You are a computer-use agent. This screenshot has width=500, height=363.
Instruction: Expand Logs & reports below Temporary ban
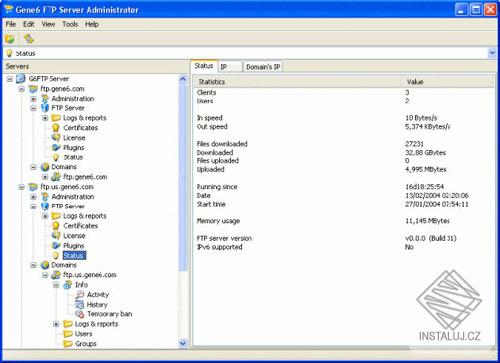click(x=56, y=324)
